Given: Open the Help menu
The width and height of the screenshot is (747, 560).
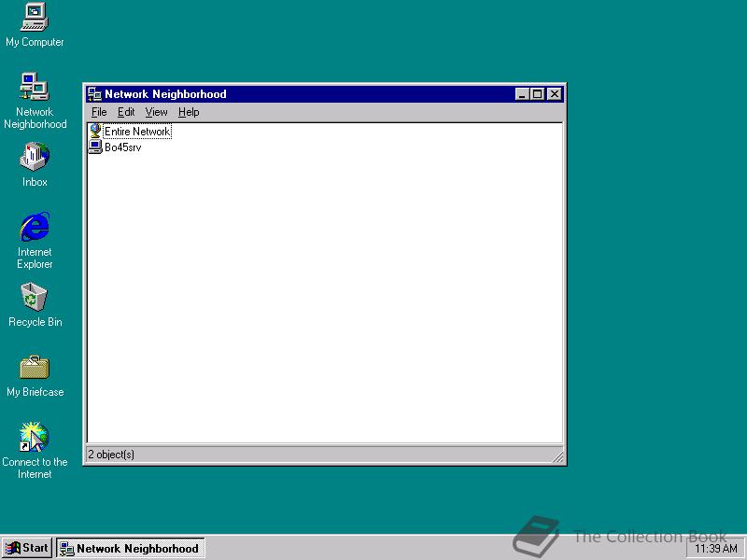Looking at the screenshot, I should click(x=189, y=112).
